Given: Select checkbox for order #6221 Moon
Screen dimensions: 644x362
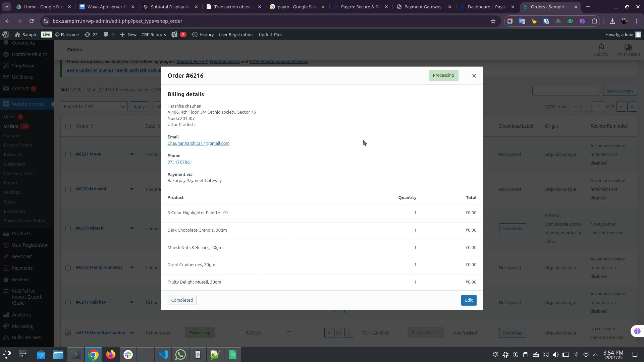Looking at the screenshot, I should pyautogui.click(x=68, y=155).
